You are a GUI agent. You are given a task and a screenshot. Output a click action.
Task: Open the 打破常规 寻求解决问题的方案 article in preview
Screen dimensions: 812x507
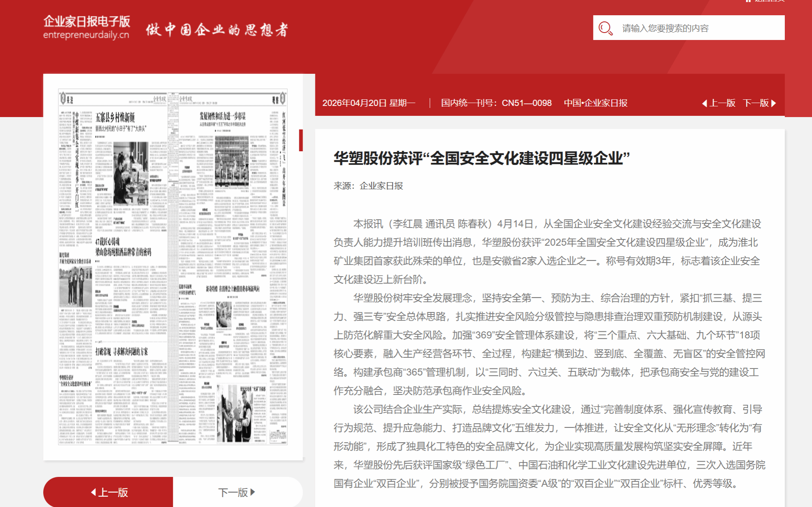pos(122,352)
